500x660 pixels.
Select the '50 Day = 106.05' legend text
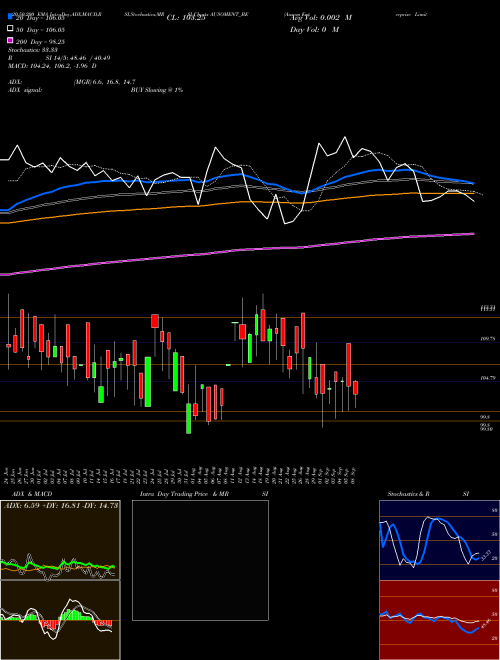pos(40,30)
